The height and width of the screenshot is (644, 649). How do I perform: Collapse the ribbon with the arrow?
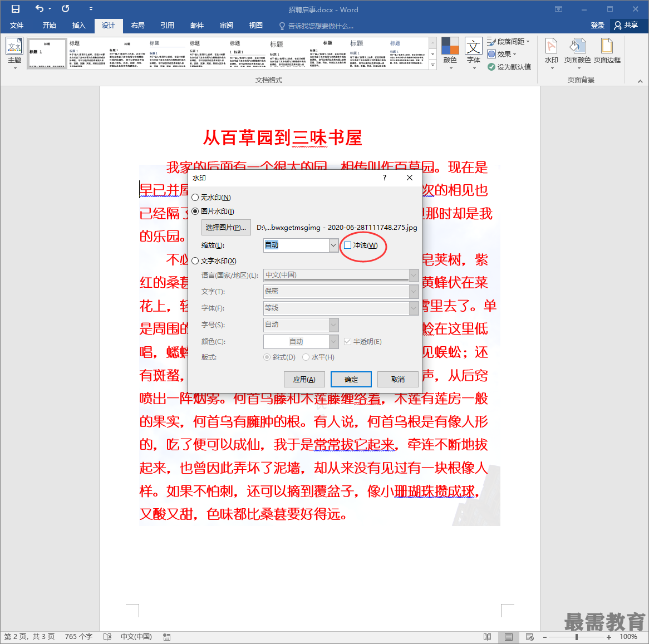click(640, 81)
